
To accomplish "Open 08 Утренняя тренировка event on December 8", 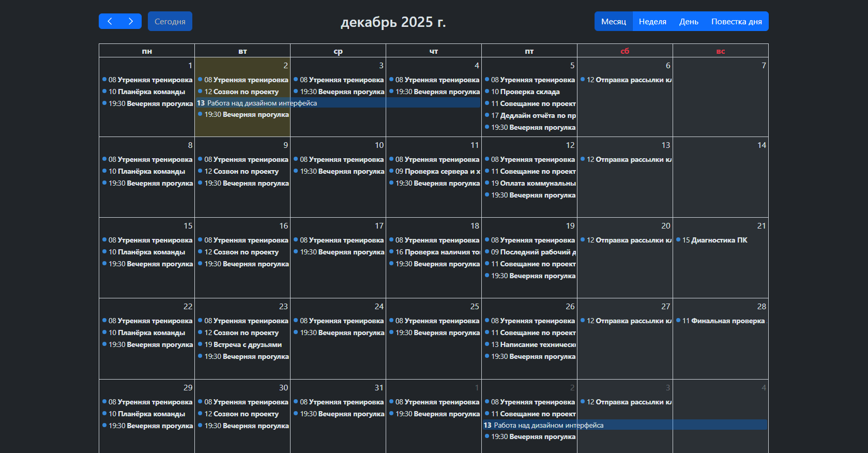I will [x=147, y=159].
